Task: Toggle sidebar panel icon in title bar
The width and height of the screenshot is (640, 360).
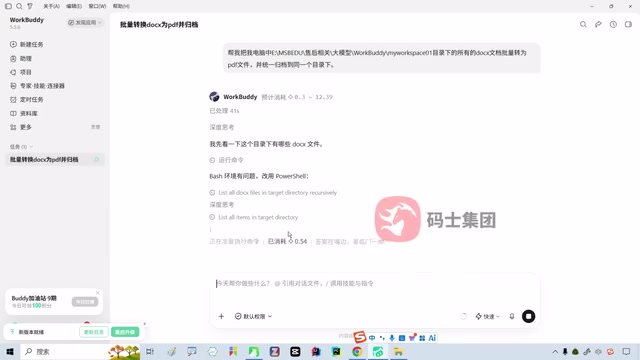Action: click(8, 6)
